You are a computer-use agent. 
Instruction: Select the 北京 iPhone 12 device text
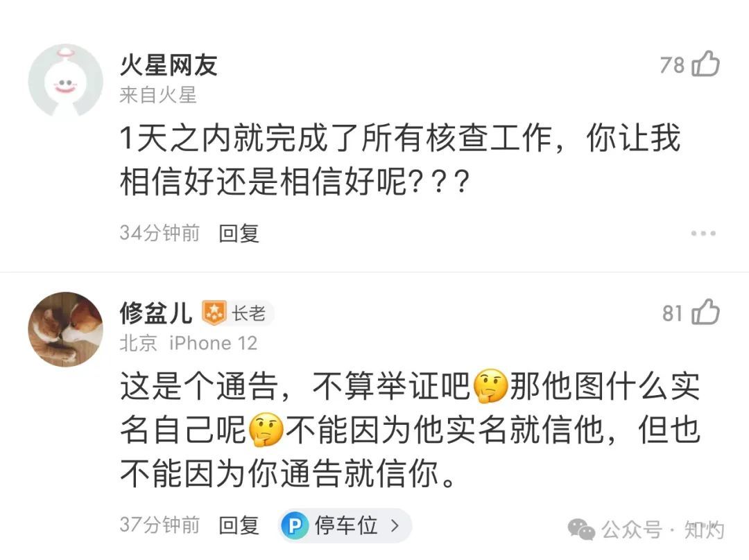[189, 343]
